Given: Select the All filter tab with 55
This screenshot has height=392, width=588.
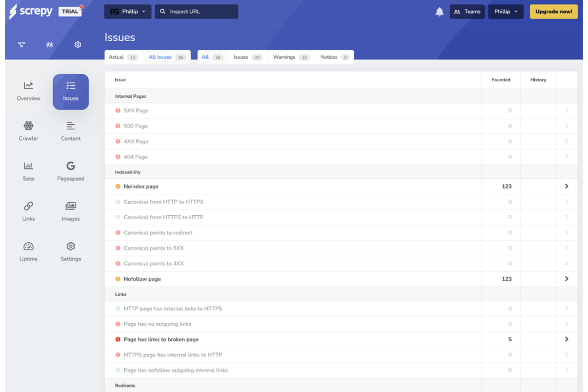Looking at the screenshot, I should [x=212, y=57].
